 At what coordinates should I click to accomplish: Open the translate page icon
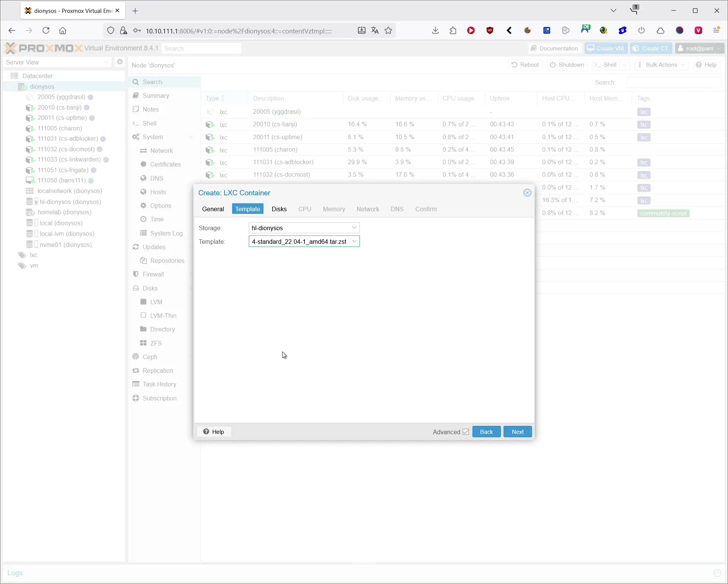click(x=375, y=31)
